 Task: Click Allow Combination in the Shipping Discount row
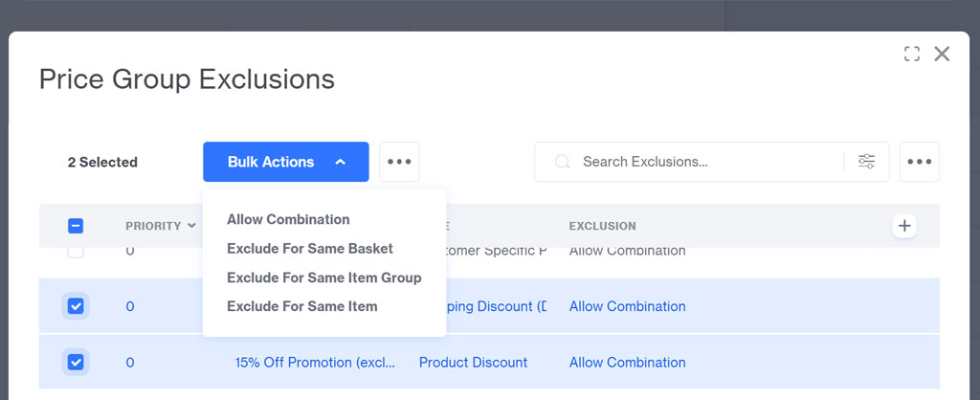(628, 306)
